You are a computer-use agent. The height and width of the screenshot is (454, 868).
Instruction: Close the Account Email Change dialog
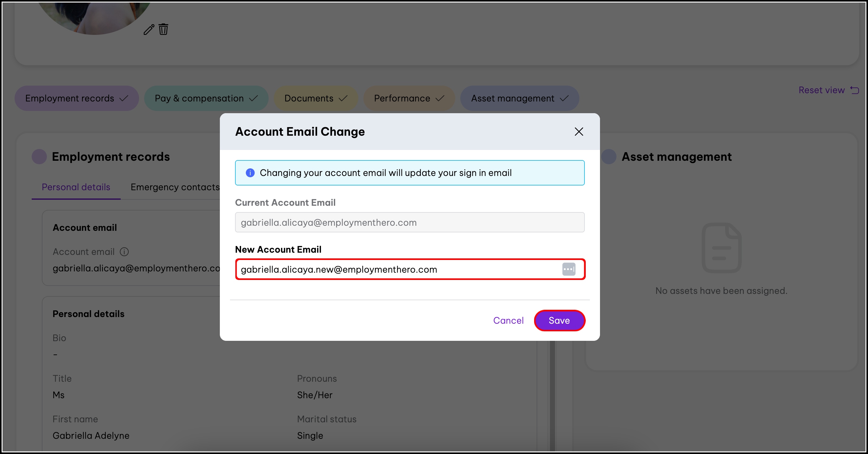(578, 132)
